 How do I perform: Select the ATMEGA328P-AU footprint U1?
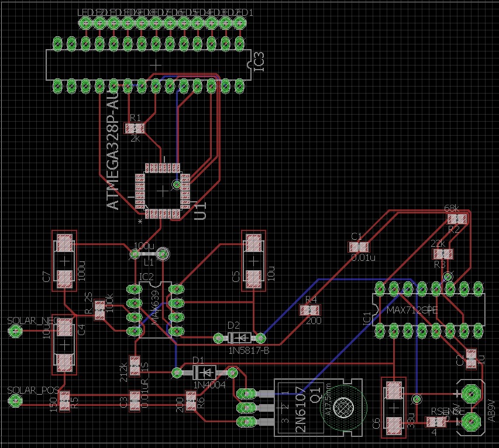[x=161, y=190]
